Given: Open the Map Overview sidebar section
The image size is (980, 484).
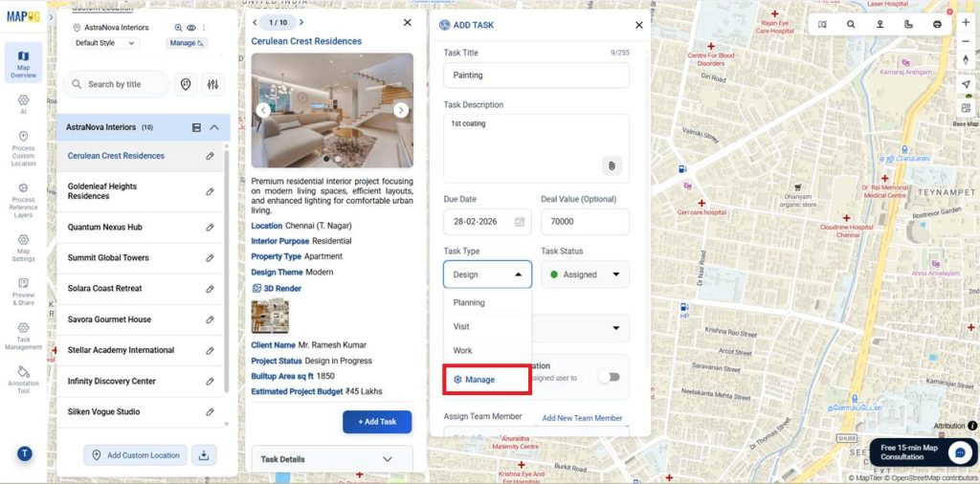Looking at the screenshot, I should (x=23, y=62).
